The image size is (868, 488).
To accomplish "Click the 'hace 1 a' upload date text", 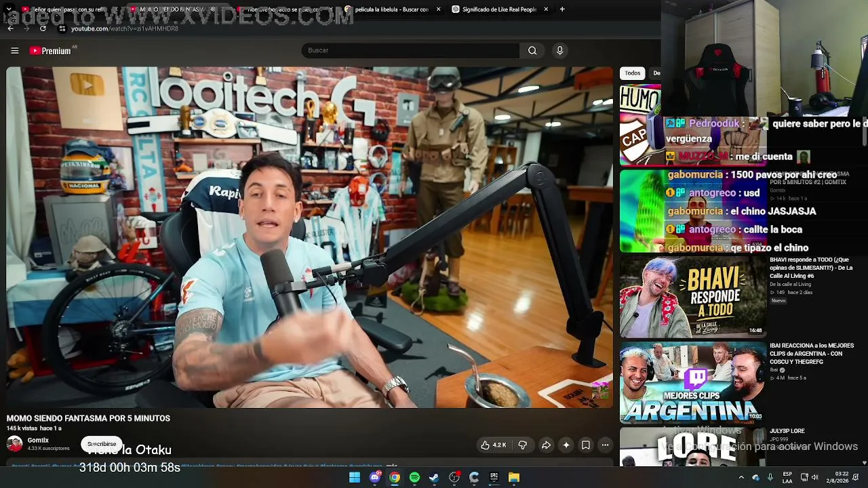I will tap(51, 428).
